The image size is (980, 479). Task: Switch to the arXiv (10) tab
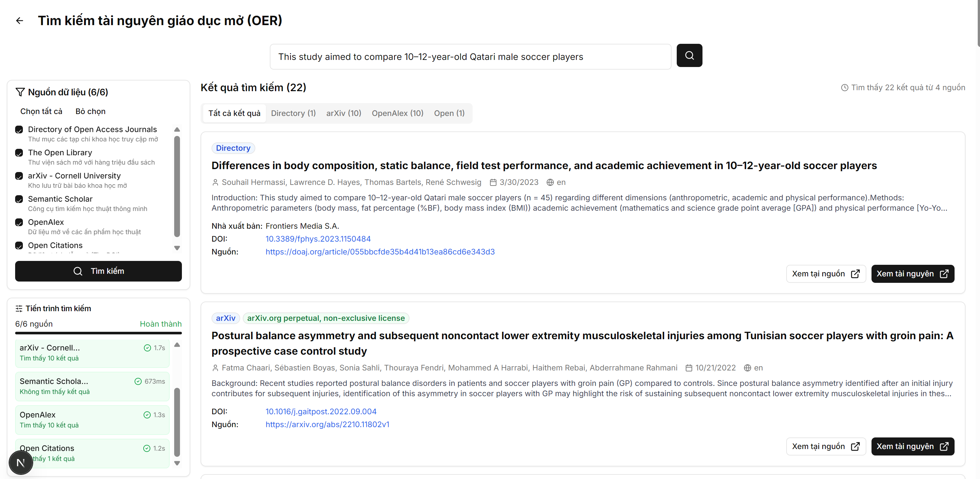point(344,113)
